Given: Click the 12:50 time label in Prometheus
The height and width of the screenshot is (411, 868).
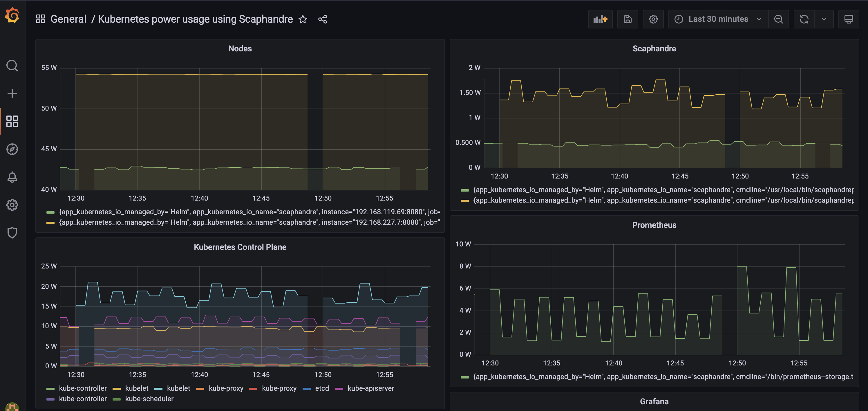Looking at the screenshot, I should point(737,363).
